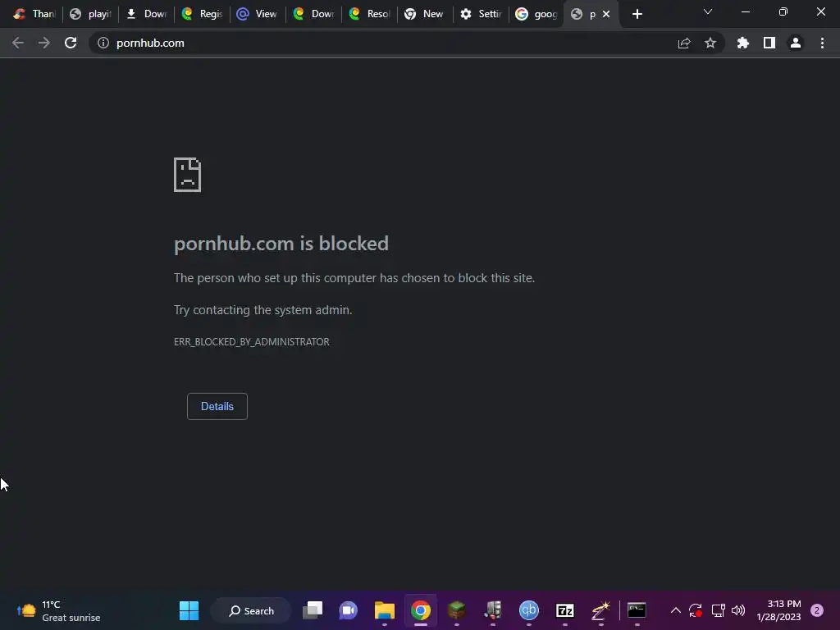Bookmark this tab with the star icon

coord(710,43)
